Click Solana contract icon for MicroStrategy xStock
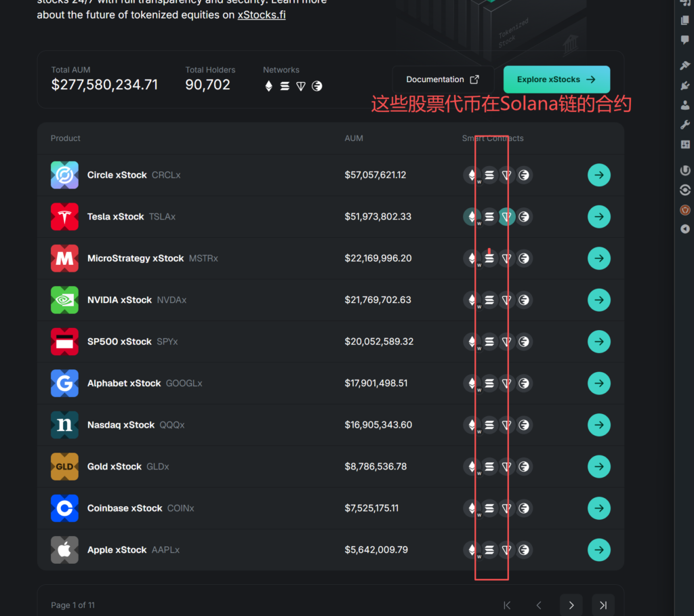 click(x=489, y=258)
